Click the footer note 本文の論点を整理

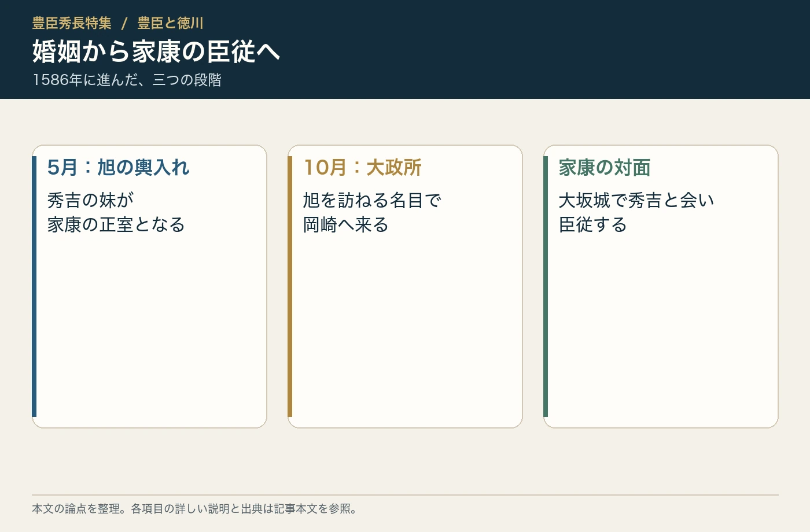(x=76, y=509)
